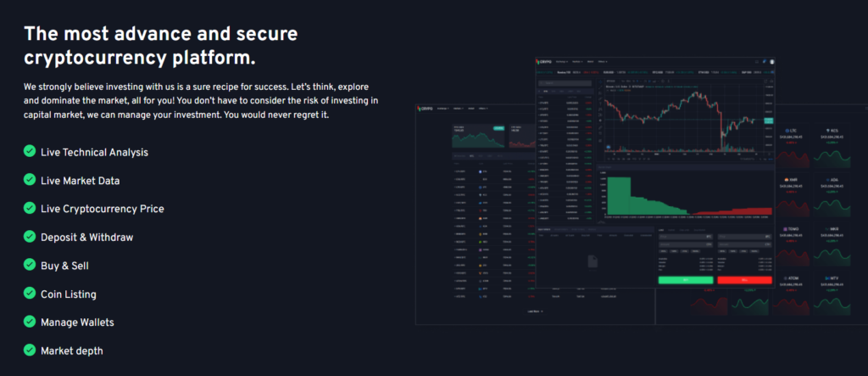Screen dimensions: 868x376
Task: Click the green Buy button in trading panel
Action: (686, 279)
